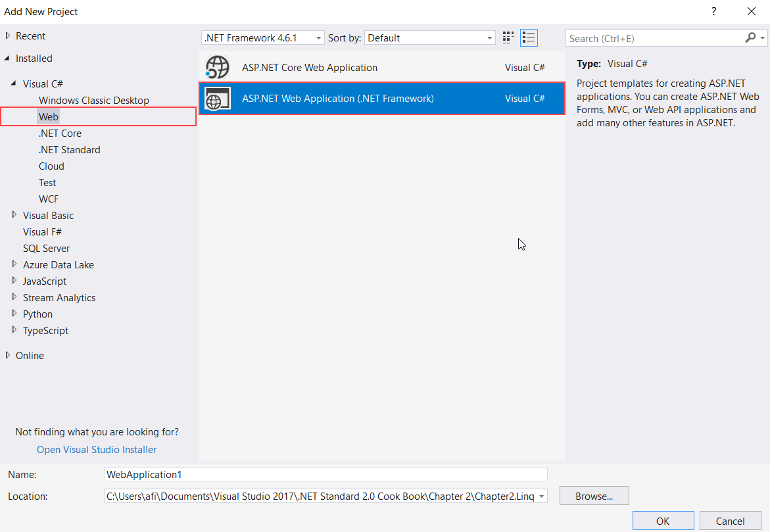Image resolution: width=770 pixels, height=532 pixels.
Task: Select the Cloud category
Action: [x=51, y=166]
